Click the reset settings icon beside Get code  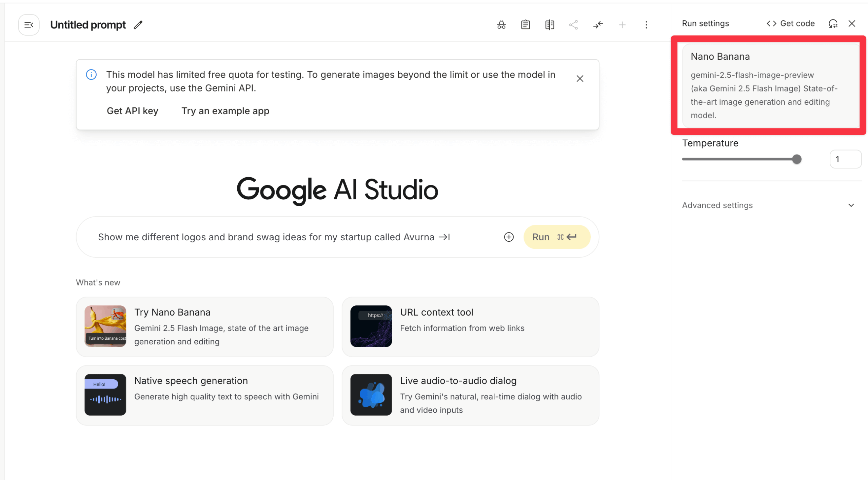tap(833, 23)
